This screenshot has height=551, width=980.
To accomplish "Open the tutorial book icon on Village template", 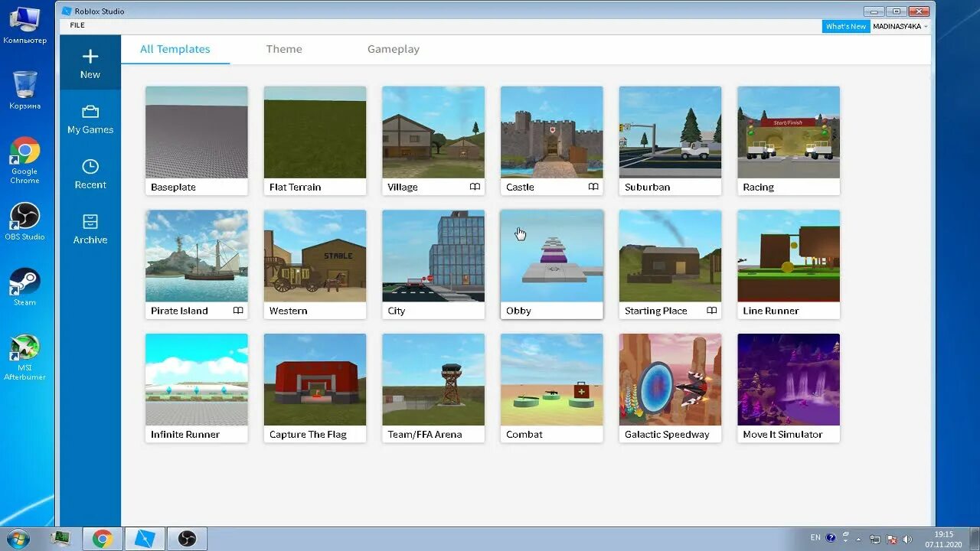I will pyautogui.click(x=475, y=187).
